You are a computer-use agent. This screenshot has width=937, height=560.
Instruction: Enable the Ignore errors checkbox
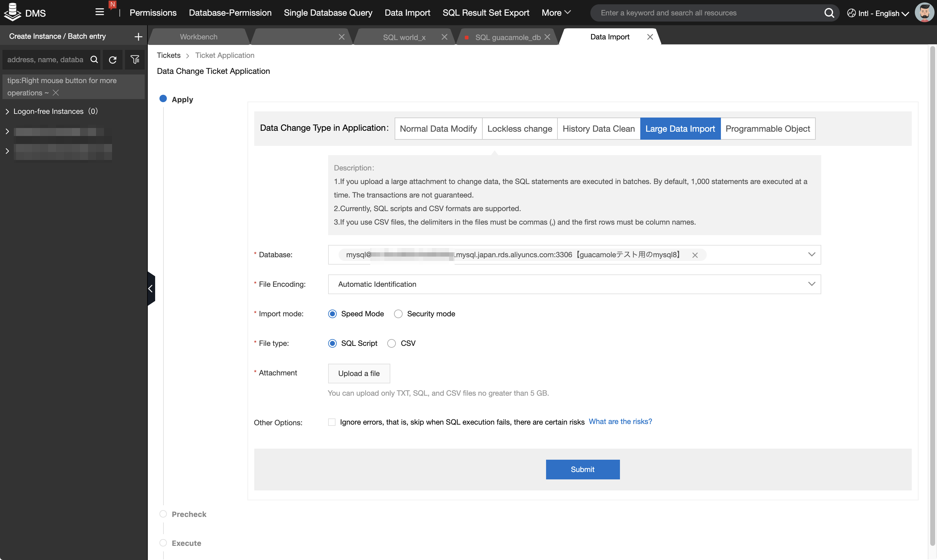(332, 422)
